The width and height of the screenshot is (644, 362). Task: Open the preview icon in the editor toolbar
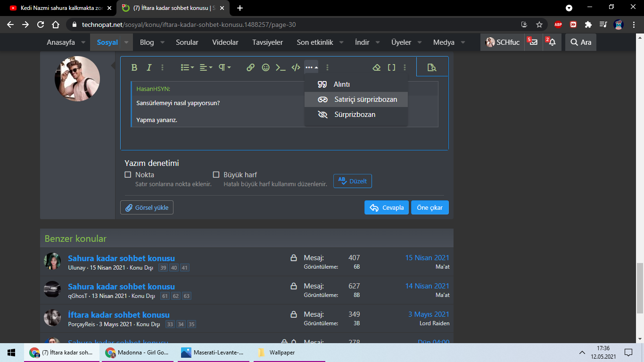(x=432, y=67)
